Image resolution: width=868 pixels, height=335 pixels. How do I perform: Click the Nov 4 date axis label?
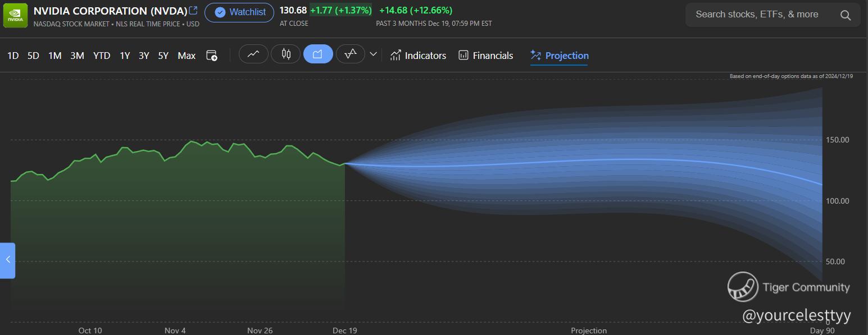coord(175,331)
